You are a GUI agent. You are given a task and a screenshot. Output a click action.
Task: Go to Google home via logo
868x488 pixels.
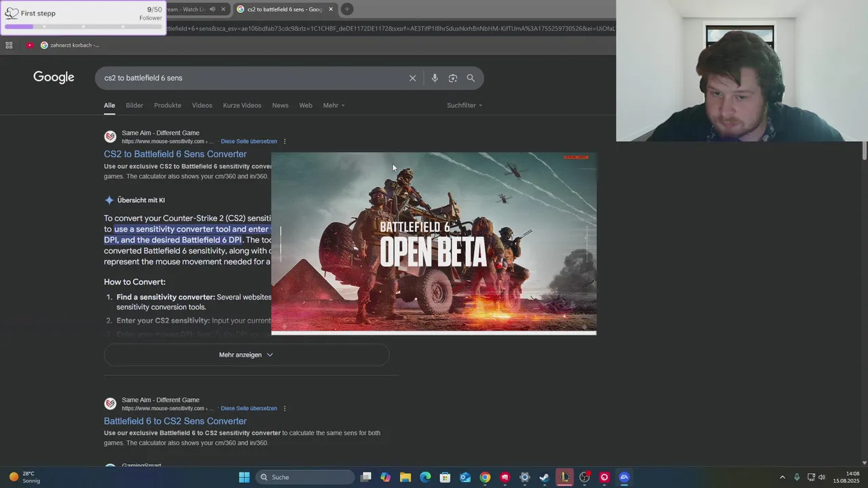pyautogui.click(x=54, y=77)
